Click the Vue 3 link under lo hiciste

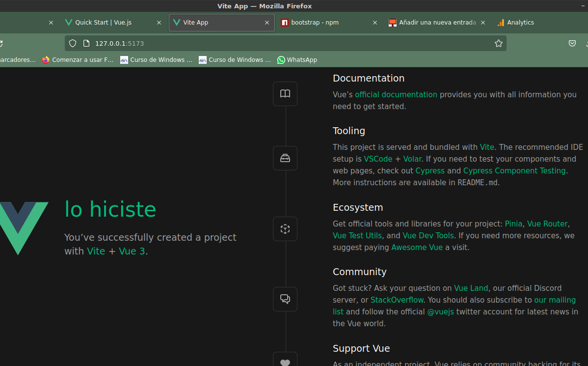tap(132, 251)
